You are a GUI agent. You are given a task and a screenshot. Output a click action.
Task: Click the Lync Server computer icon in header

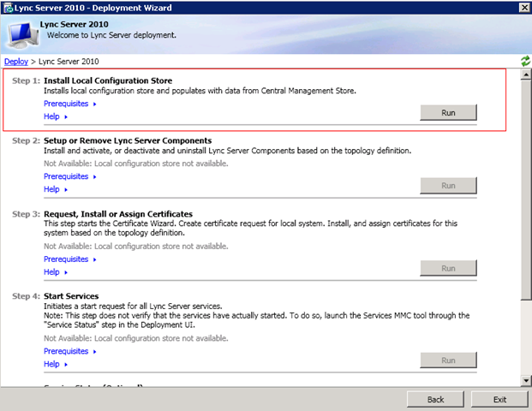(23, 35)
